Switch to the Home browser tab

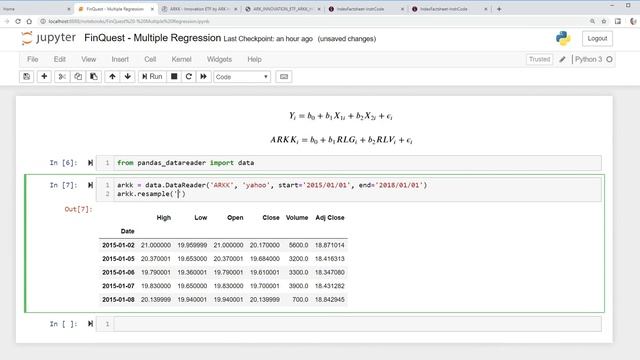point(36,9)
